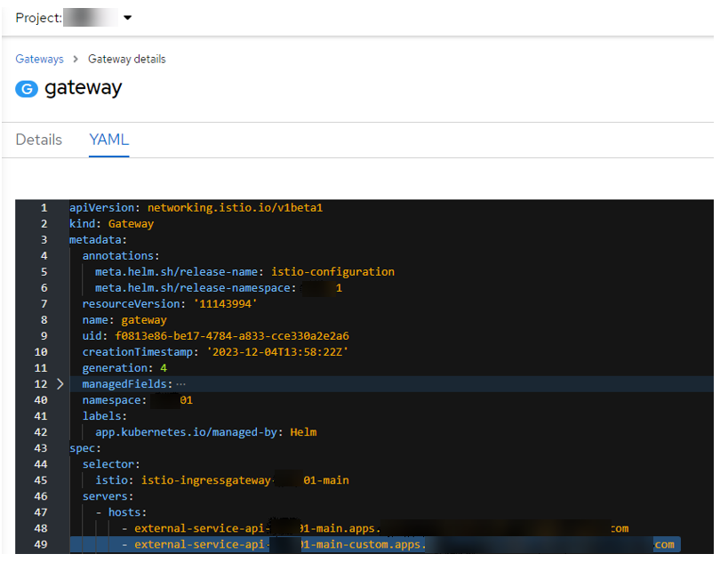The width and height of the screenshot is (728, 570).
Task: Click the namespace: line in YAML
Action: [138, 400]
